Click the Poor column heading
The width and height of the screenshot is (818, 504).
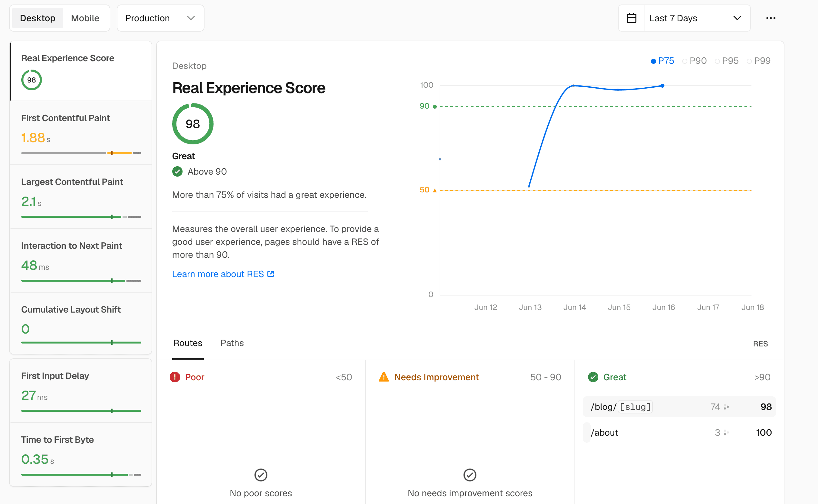195,377
